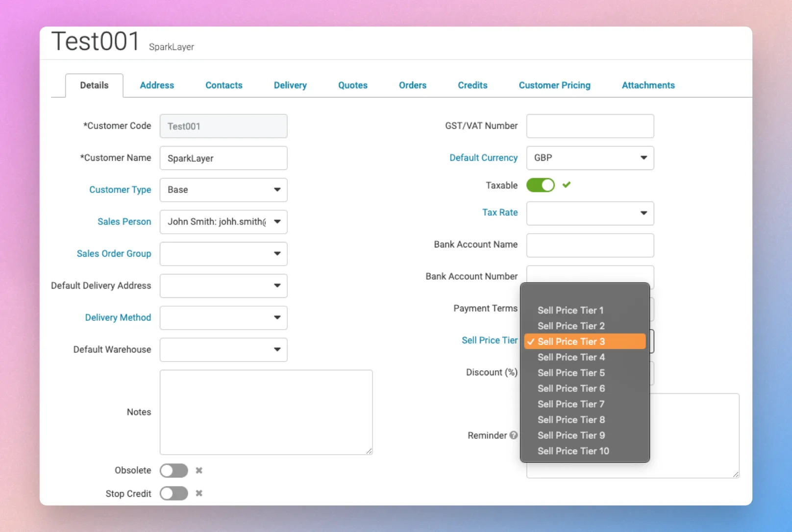
Task: Click the green Taxable checkmark icon
Action: [567, 185]
